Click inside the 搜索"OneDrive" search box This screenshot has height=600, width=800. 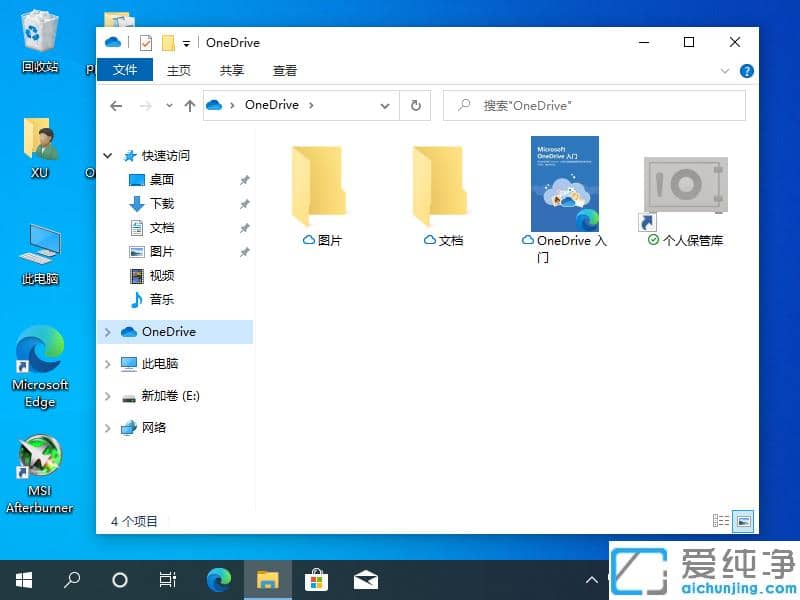(594, 105)
